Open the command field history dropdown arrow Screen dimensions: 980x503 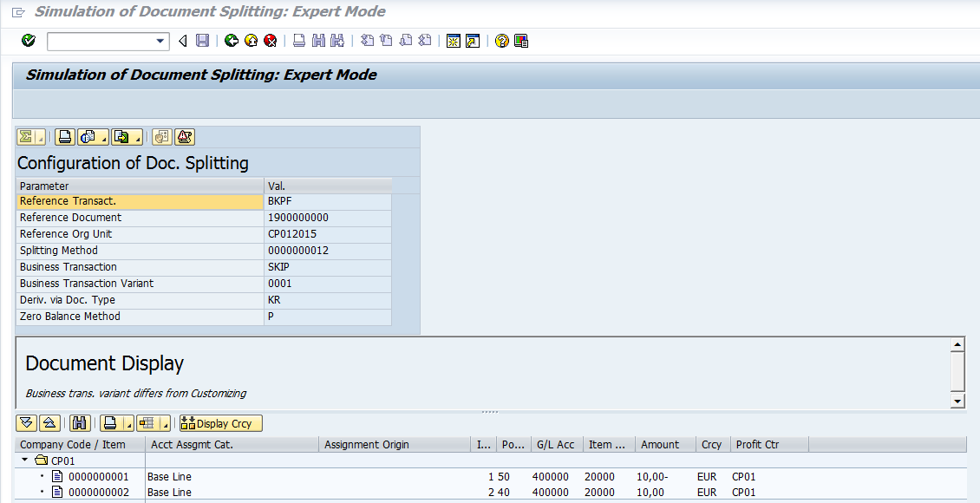(160, 42)
